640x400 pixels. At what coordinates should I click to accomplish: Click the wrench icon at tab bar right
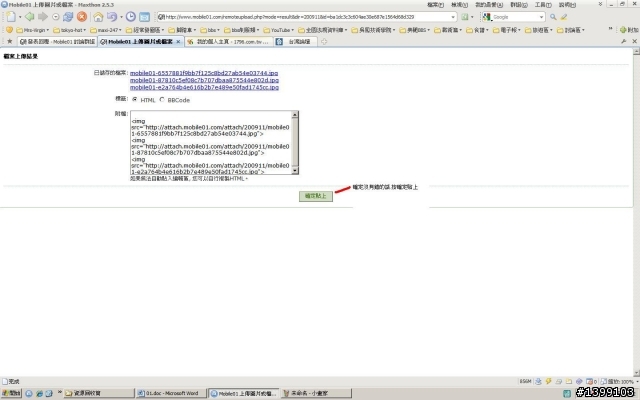tap(624, 42)
